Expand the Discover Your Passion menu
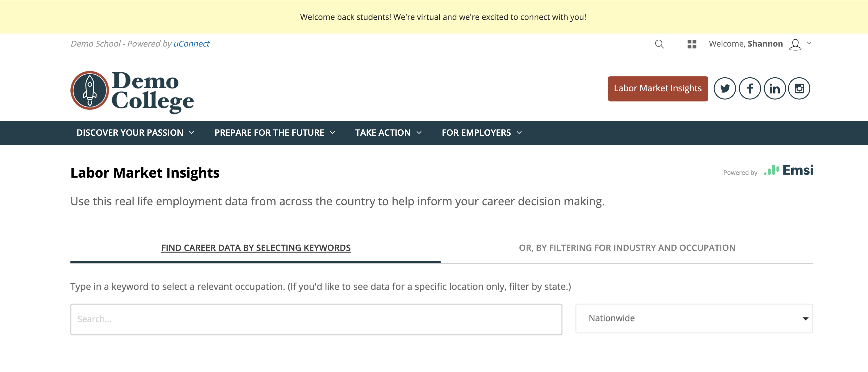Image resolution: width=868 pixels, height=372 pixels. (135, 133)
